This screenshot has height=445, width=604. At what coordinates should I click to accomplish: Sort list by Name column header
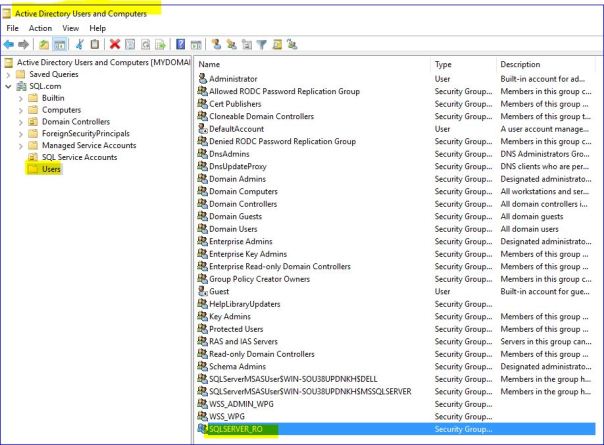click(x=310, y=64)
